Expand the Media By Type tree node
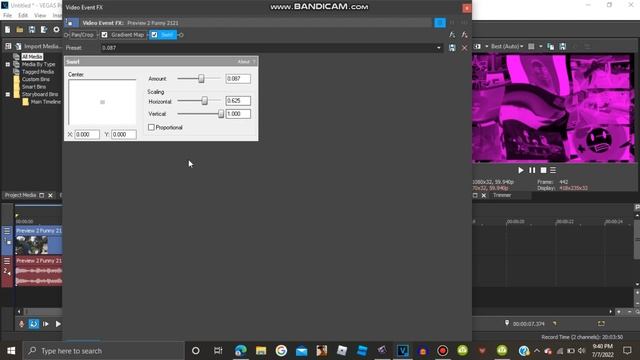The image size is (640, 360). [8, 64]
